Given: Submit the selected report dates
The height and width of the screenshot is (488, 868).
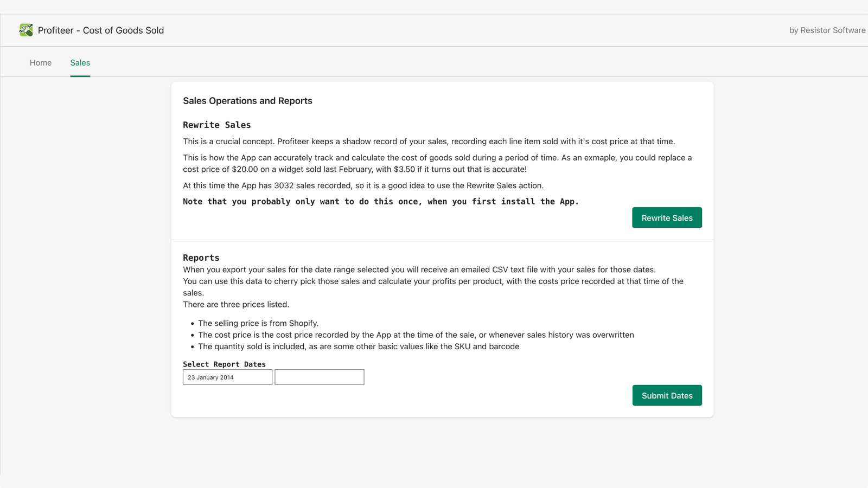Looking at the screenshot, I should [667, 395].
